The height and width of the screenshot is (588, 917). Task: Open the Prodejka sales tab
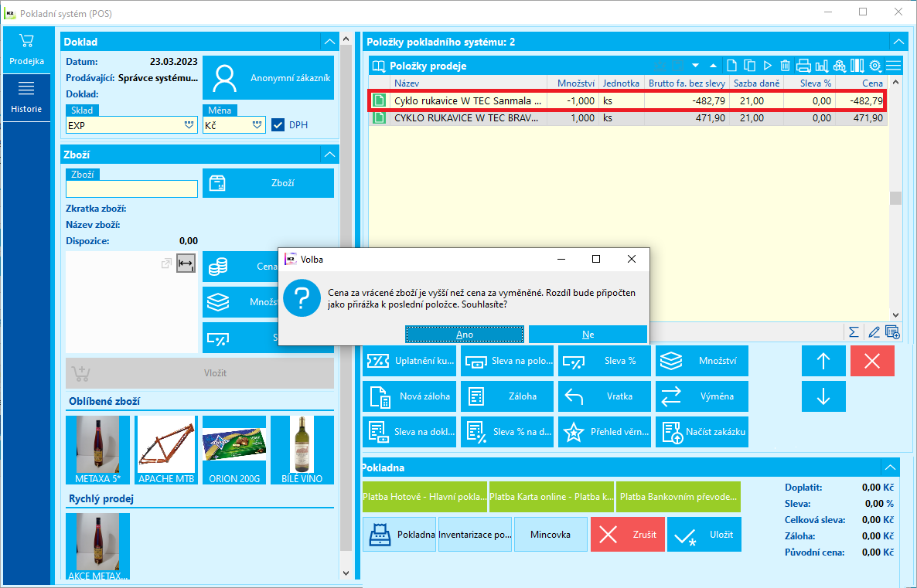pyautogui.click(x=26, y=49)
